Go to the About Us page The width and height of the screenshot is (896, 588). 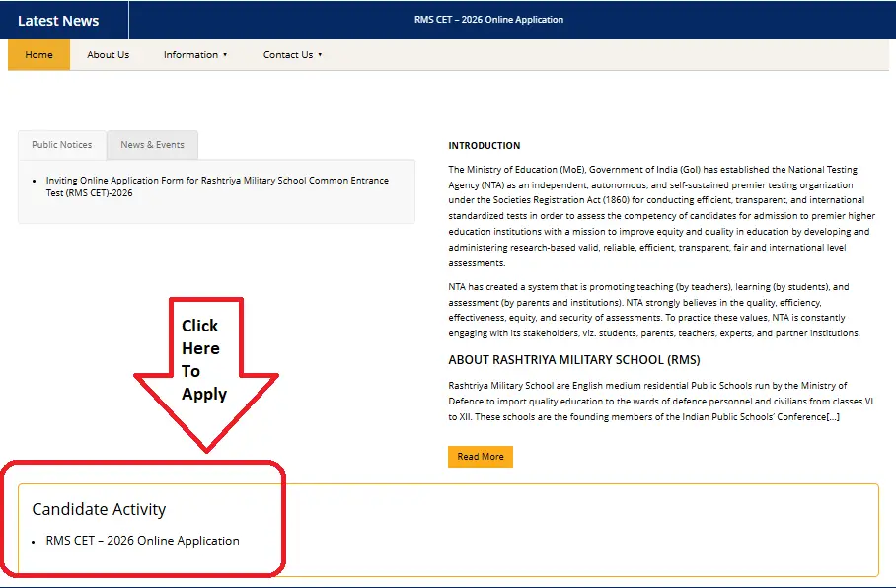pos(108,55)
